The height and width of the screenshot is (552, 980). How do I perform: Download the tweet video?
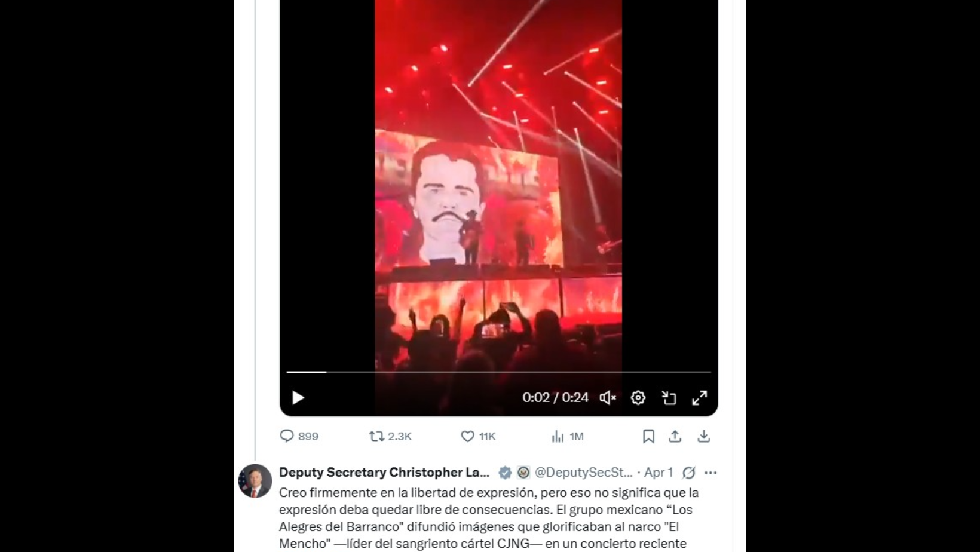(x=704, y=436)
